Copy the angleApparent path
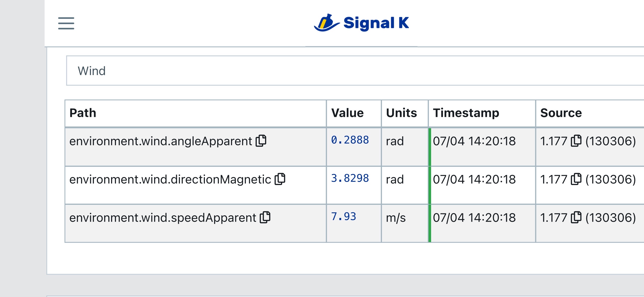 tap(261, 141)
